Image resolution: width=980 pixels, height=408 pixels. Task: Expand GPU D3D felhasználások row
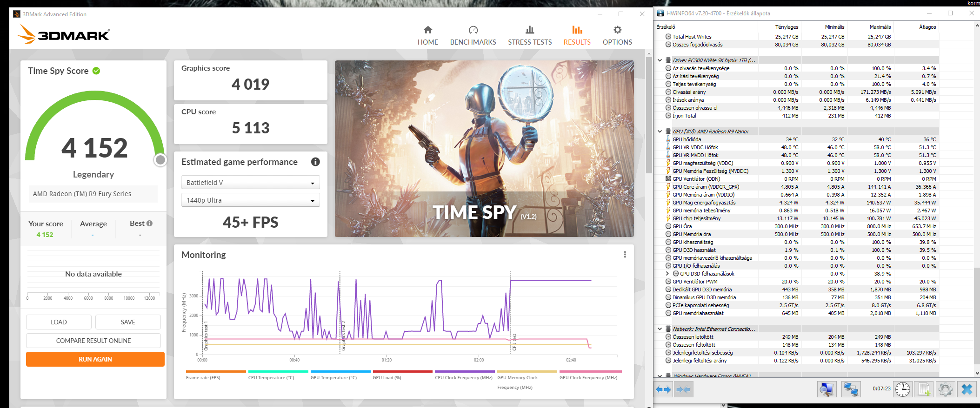coord(667,274)
